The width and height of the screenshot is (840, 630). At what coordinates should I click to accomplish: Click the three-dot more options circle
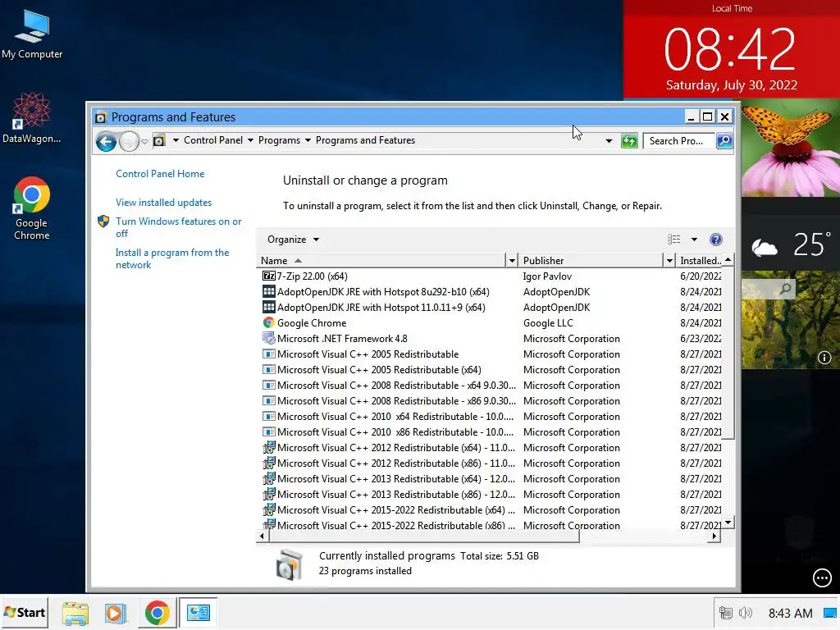point(822,578)
